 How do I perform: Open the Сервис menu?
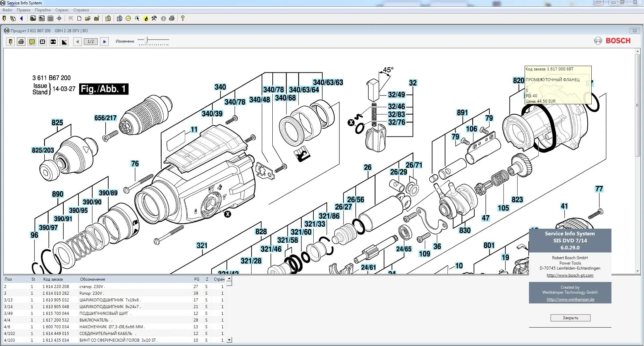tap(62, 10)
